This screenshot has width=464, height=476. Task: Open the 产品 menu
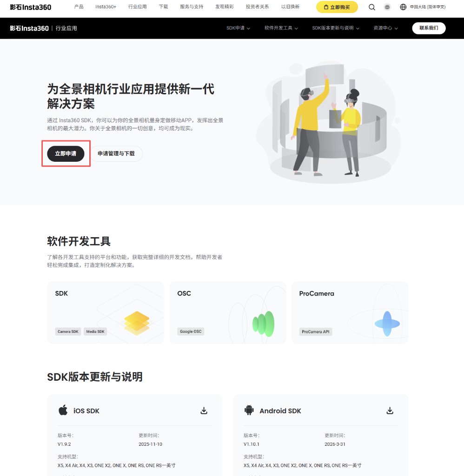tap(79, 7)
